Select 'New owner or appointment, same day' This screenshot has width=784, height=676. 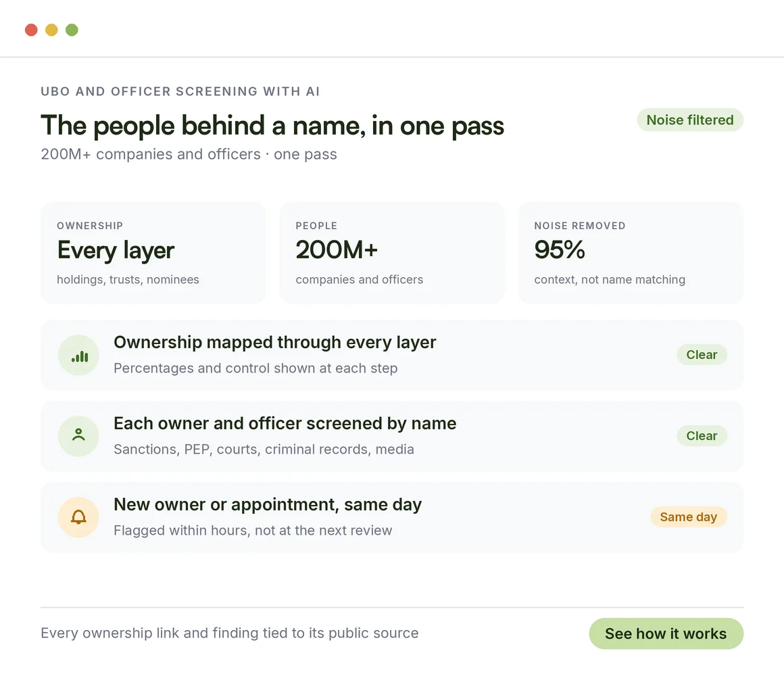coord(268,504)
